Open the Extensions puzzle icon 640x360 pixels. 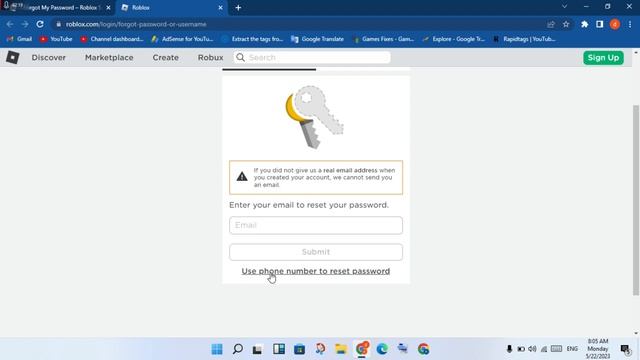[584, 24]
